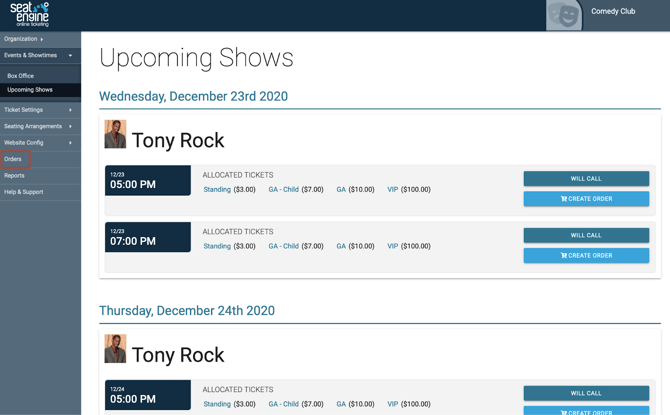
Task: Click Will Call for 12/23 5:00 PM show
Action: click(x=586, y=178)
